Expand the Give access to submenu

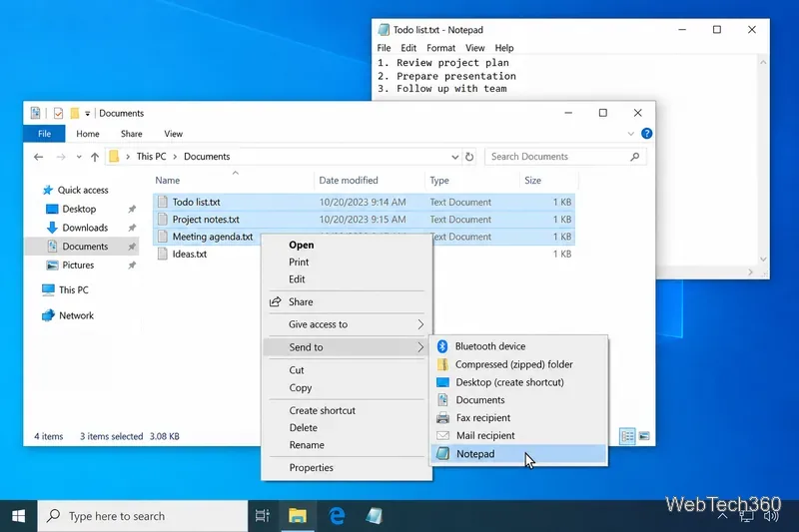(347, 324)
